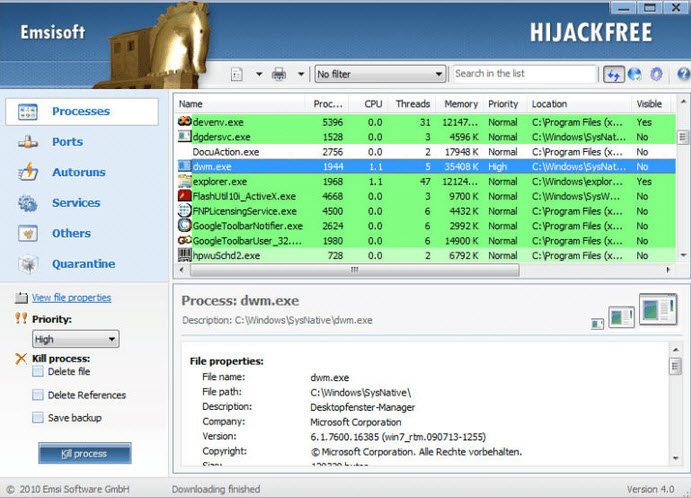
Task: Sort by the Threads column header
Action: [413, 104]
